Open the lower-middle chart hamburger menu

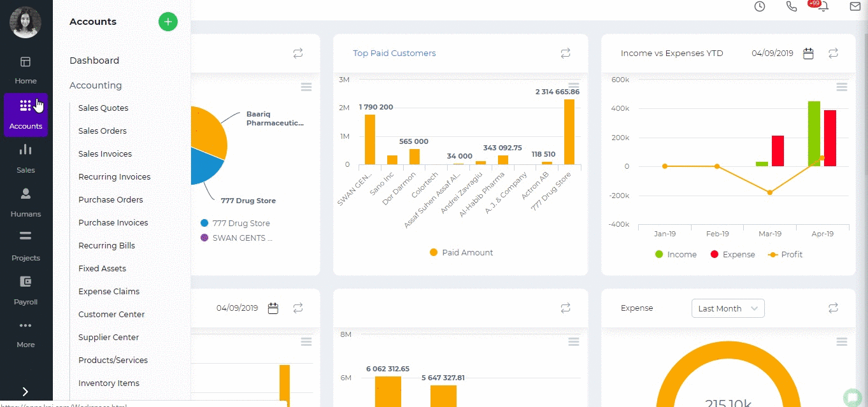click(574, 342)
